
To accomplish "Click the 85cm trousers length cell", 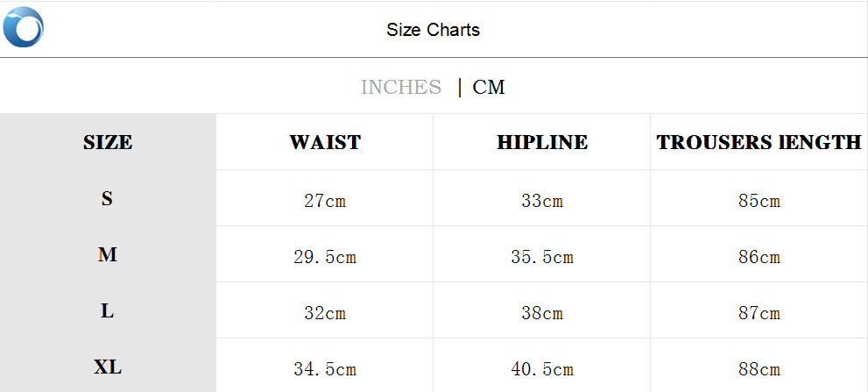I will pyautogui.click(x=759, y=201).
